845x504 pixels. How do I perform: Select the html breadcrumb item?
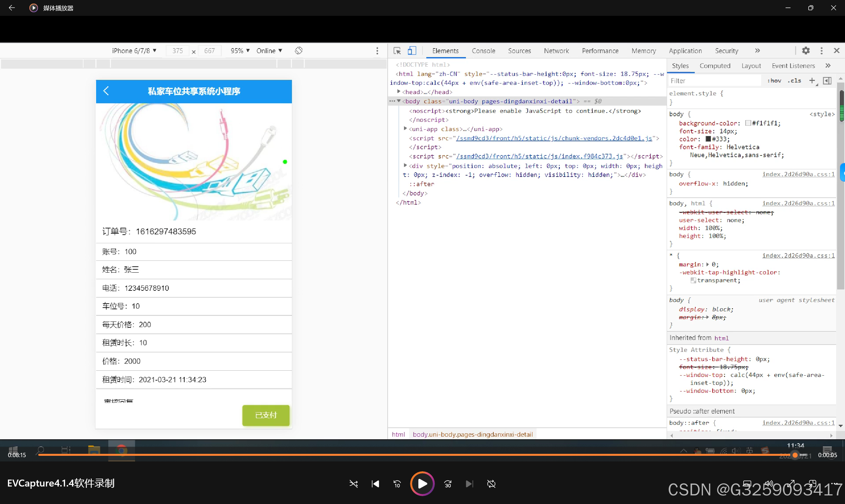click(398, 434)
